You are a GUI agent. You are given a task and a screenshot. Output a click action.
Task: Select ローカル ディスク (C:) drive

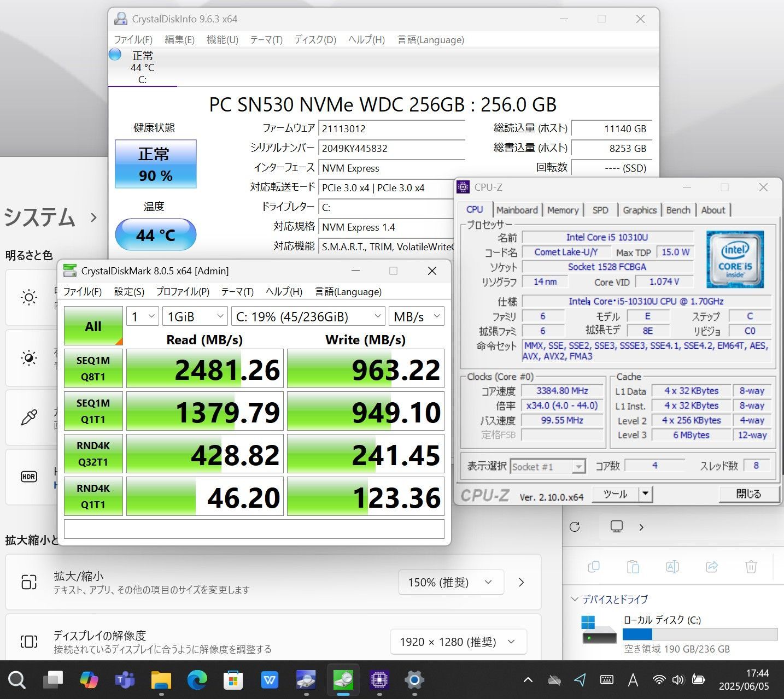[x=680, y=633]
